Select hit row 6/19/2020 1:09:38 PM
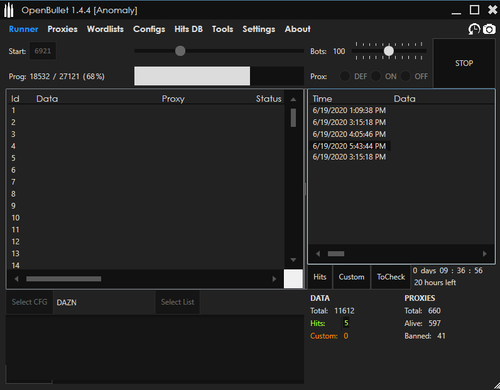 pyautogui.click(x=349, y=110)
